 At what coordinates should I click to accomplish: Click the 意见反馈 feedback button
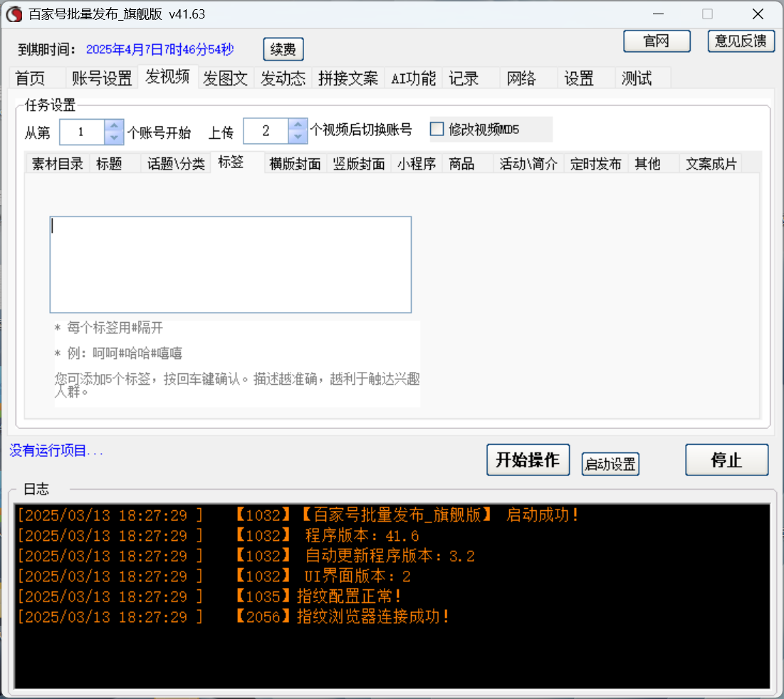[x=741, y=41]
